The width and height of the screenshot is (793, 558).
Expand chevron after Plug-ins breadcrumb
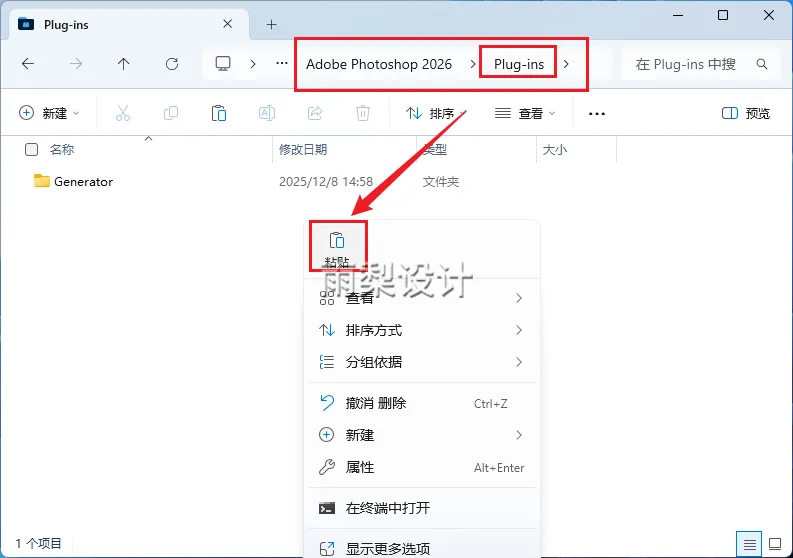[566, 64]
